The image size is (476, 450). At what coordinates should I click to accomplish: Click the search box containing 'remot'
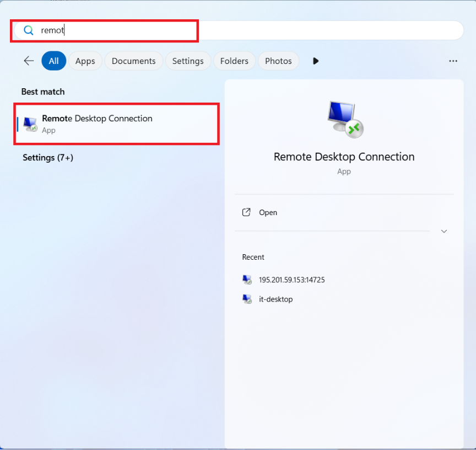(x=248, y=30)
